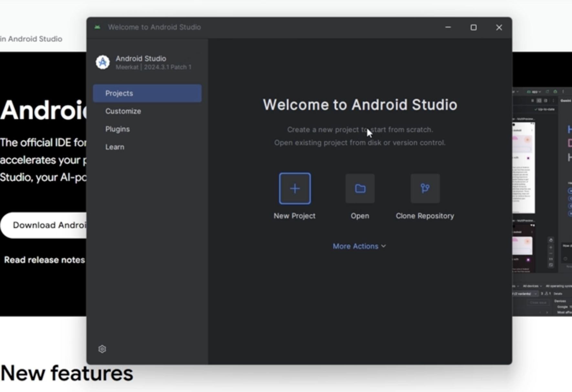
Task: Click the Clone Repository branch icon
Action: [x=425, y=189]
